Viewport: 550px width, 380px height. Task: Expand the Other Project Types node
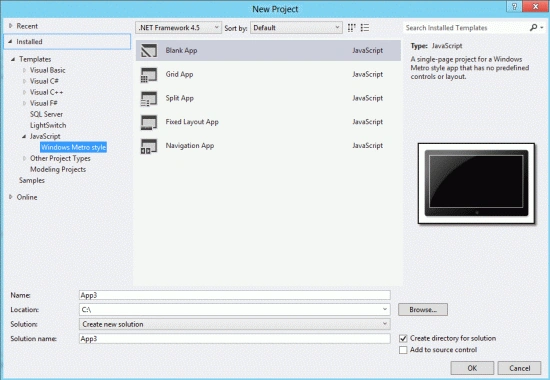pos(24,158)
